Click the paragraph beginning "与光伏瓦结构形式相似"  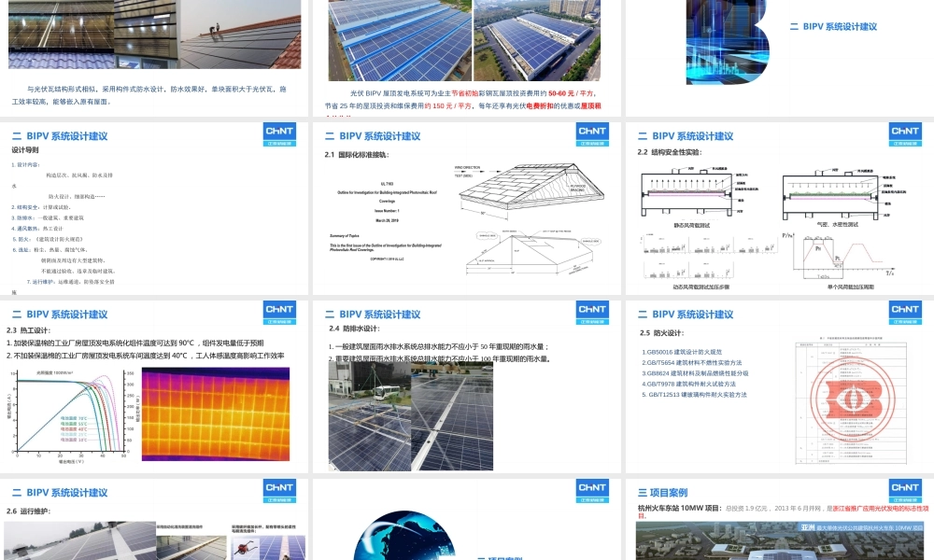pyautogui.click(x=149, y=95)
